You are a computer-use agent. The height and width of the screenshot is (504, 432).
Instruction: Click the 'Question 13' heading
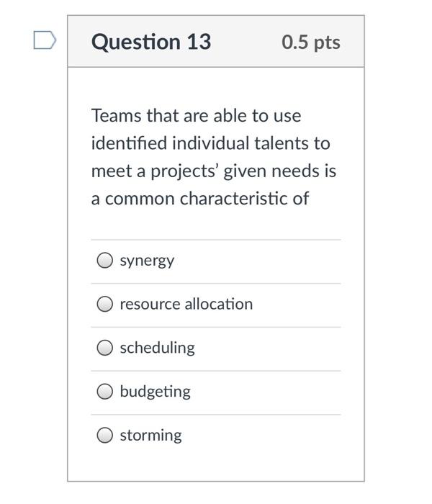click(151, 42)
